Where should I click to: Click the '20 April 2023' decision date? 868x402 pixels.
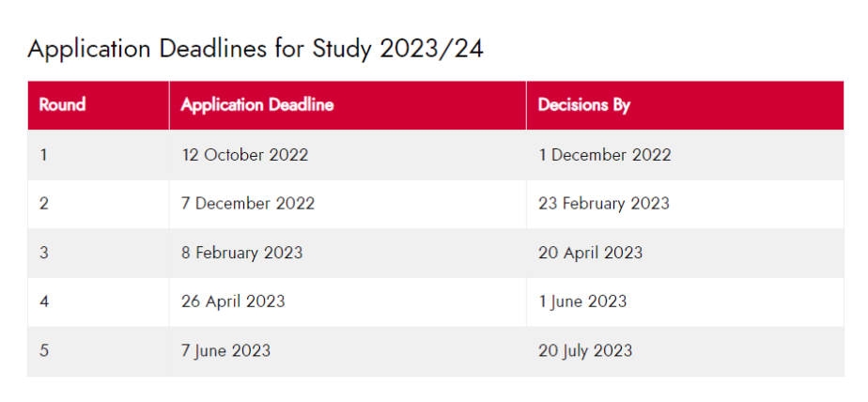point(590,253)
